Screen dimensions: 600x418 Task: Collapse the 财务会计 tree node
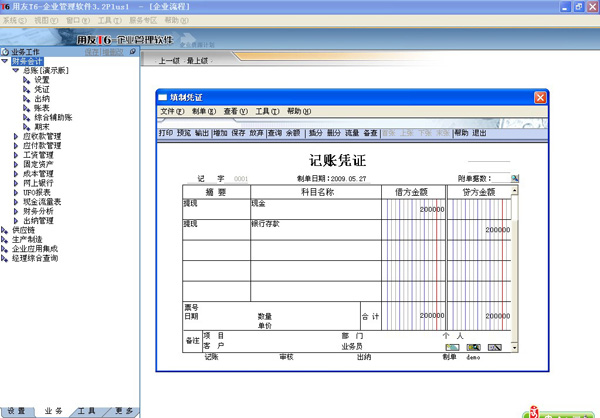5,61
